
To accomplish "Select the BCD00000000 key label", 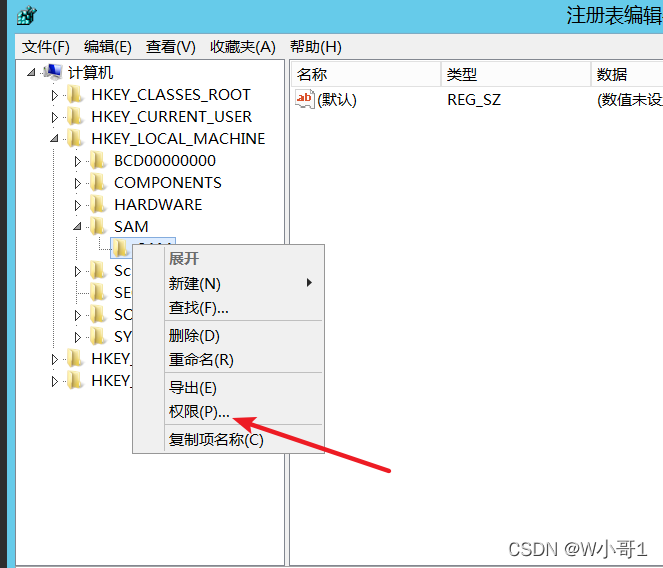I will (165, 160).
